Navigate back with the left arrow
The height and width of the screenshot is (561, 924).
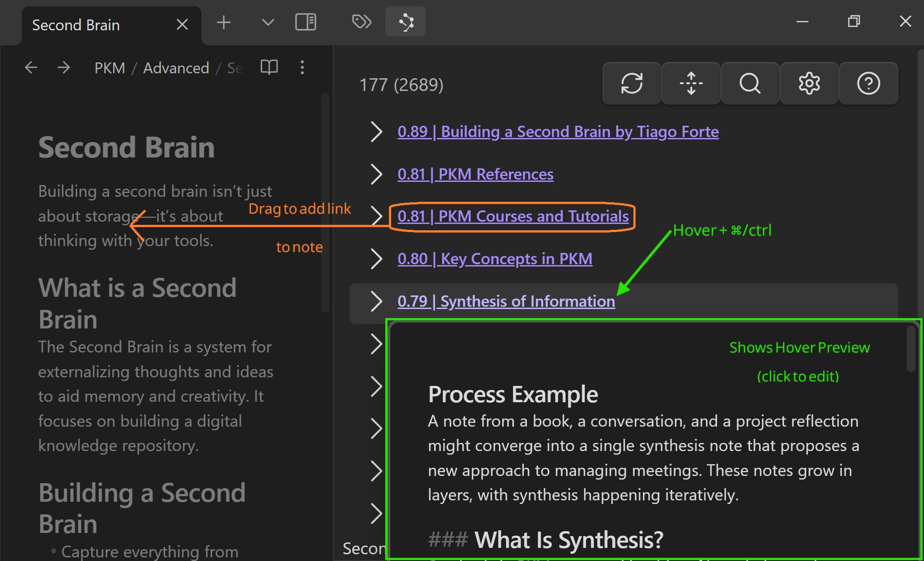pyautogui.click(x=31, y=67)
